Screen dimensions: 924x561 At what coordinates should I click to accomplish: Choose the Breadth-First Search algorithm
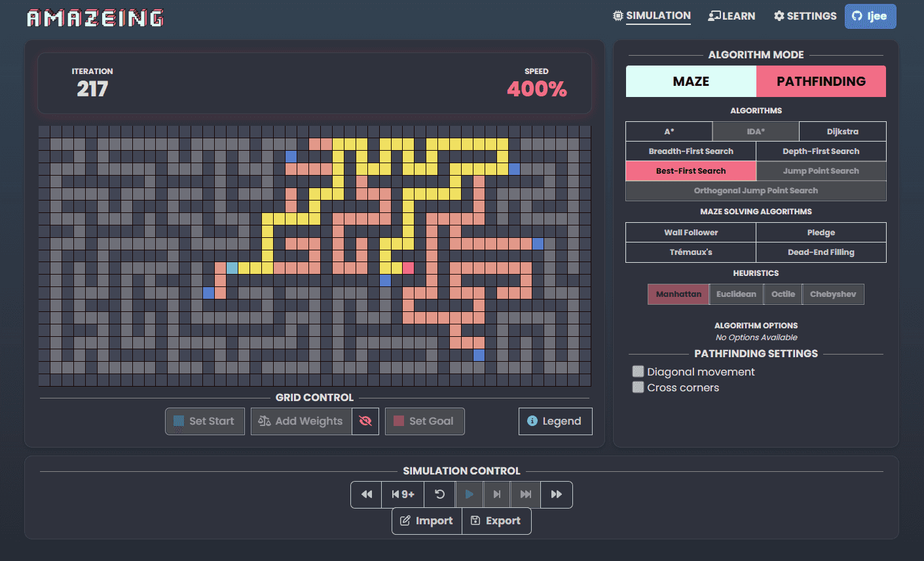pyautogui.click(x=691, y=151)
